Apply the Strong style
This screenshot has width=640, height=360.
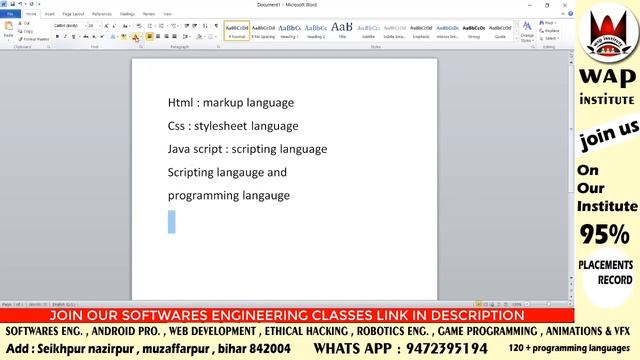click(x=473, y=31)
